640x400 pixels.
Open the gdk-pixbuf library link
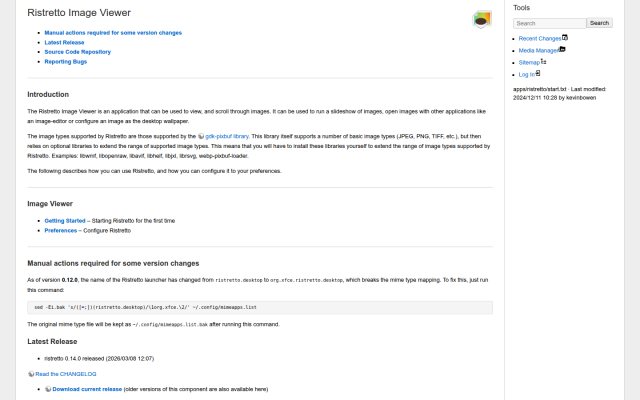(x=227, y=136)
